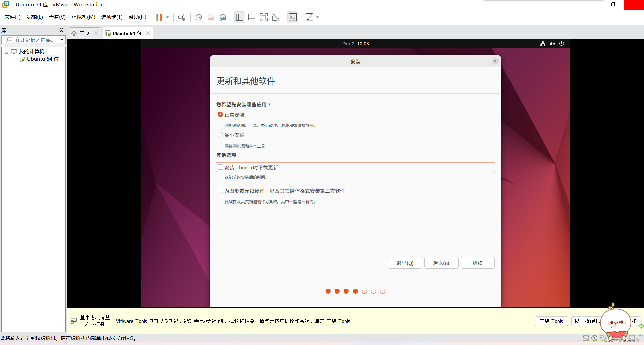Collapse the 我的计算机 tree node

pos(6,51)
